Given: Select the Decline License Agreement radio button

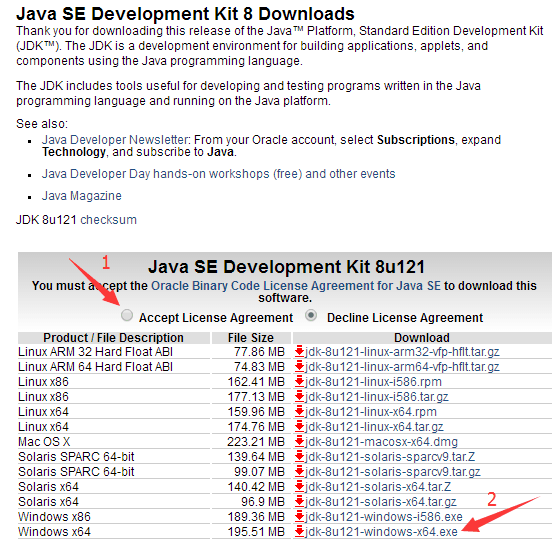Looking at the screenshot, I should click(x=311, y=315).
